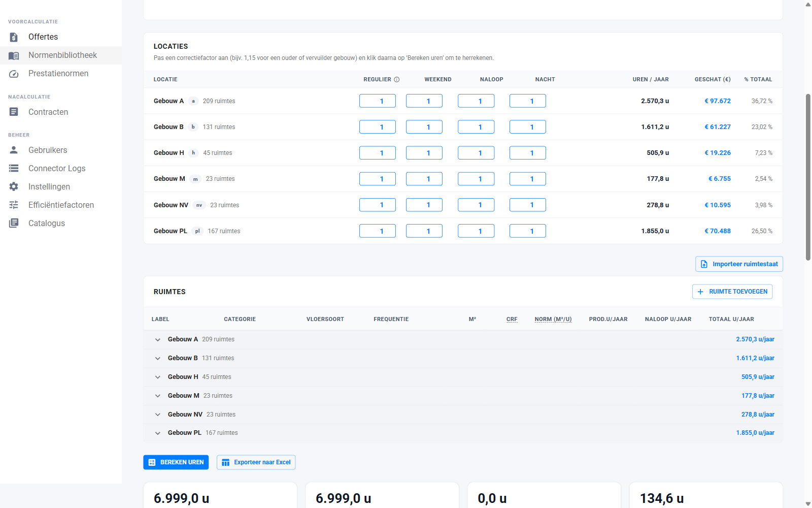Click the Normenbibliotheek book icon
812x508 pixels.
(x=14, y=55)
